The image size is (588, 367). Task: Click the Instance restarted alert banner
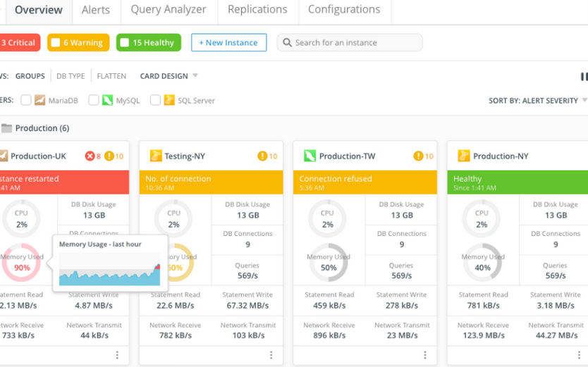pos(64,182)
